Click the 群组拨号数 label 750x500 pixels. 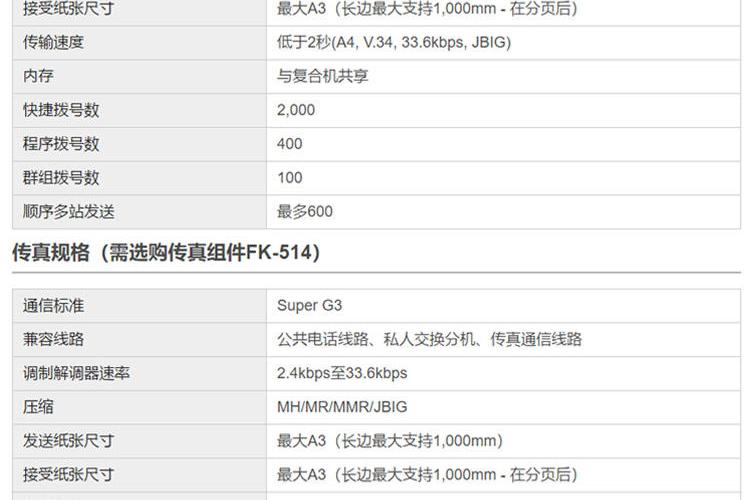coord(61,178)
